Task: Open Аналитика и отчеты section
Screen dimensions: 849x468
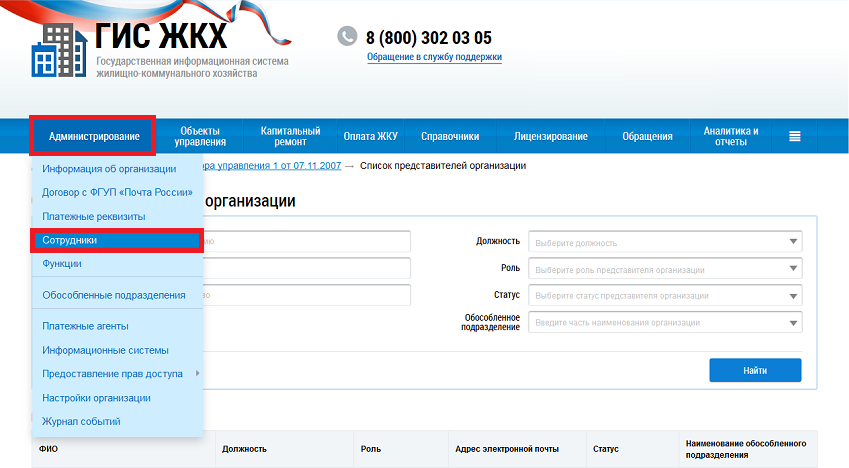Action: 731,136
